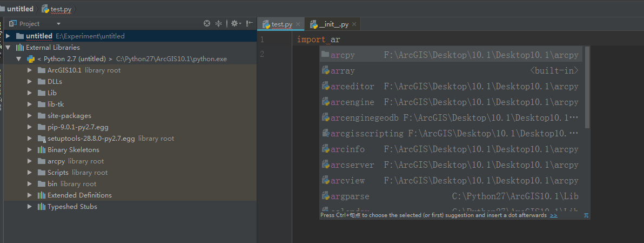Select the test.py editor tab

pyautogui.click(x=281, y=24)
